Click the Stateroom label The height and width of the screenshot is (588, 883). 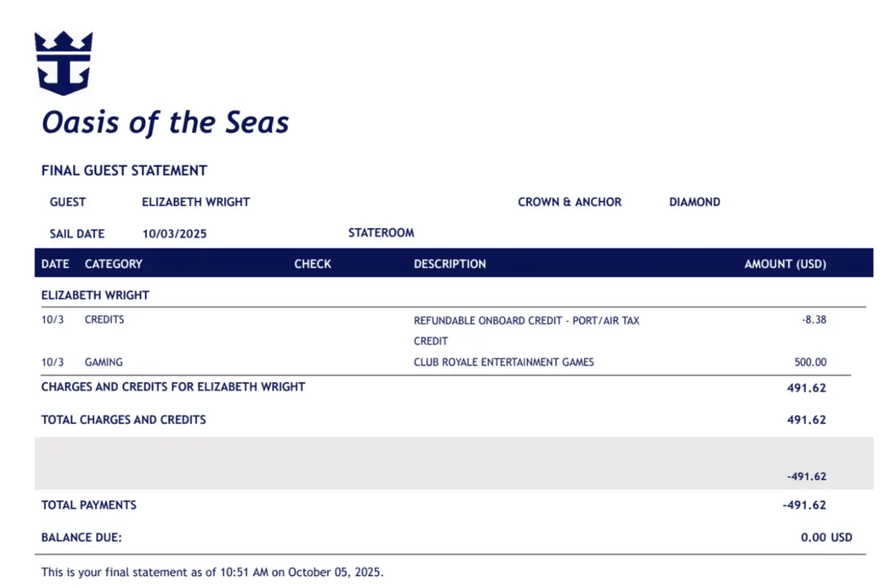pos(381,233)
